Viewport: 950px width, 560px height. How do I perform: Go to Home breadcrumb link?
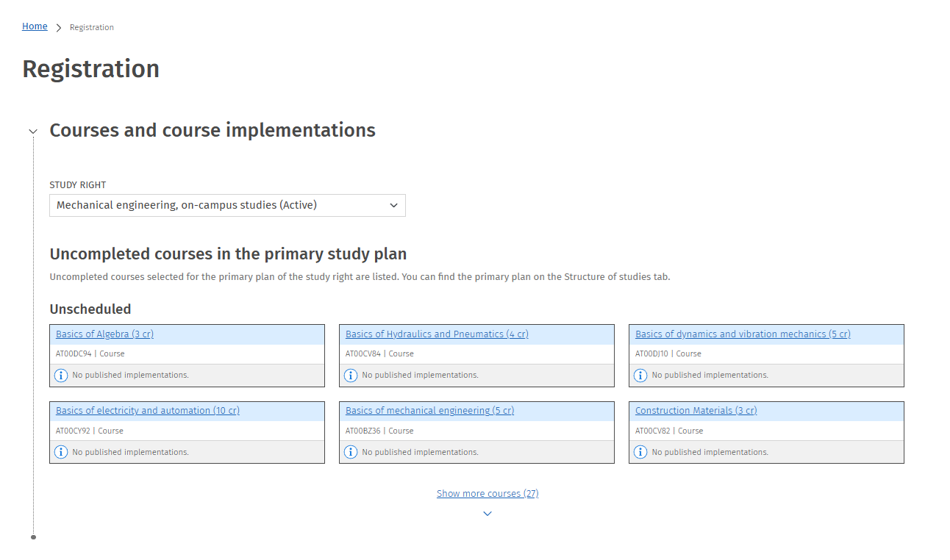35,26
